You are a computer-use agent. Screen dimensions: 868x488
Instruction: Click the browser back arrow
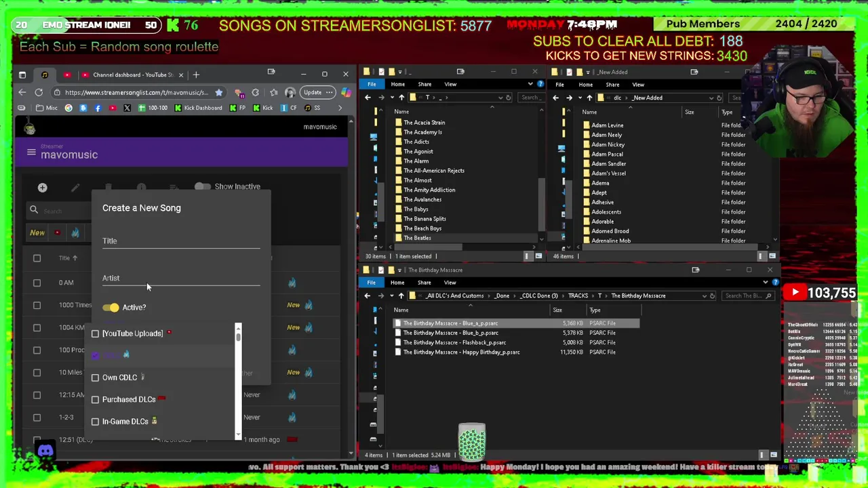pyautogui.click(x=22, y=92)
